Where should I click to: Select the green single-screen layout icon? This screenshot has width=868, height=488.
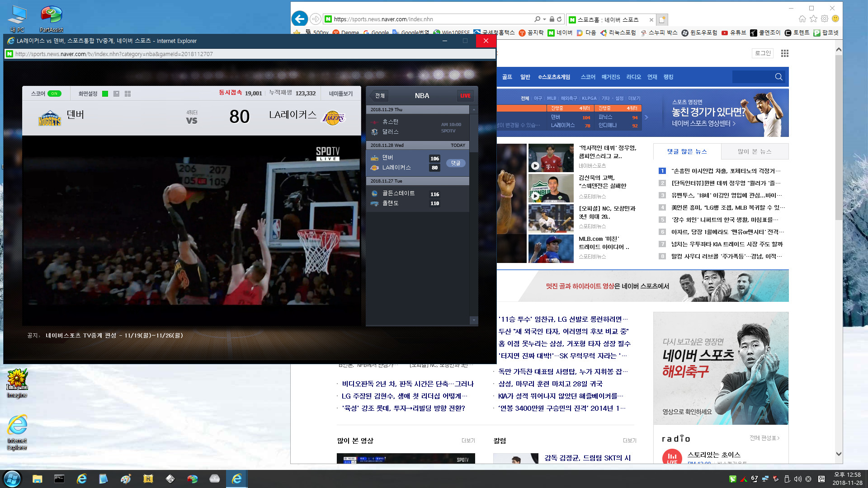(x=105, y=94)
